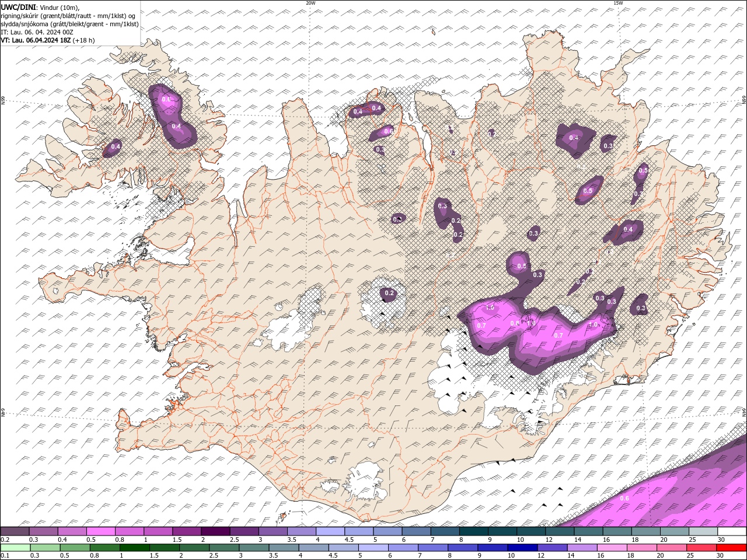Click the 20W longitude label at top edge

[x=310, y=3]
